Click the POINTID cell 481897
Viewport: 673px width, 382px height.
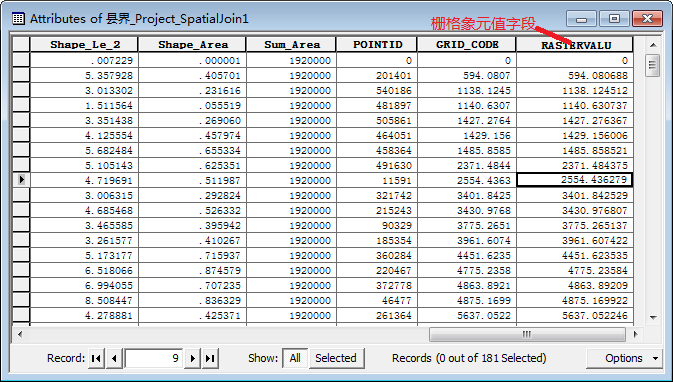(376, 106)
